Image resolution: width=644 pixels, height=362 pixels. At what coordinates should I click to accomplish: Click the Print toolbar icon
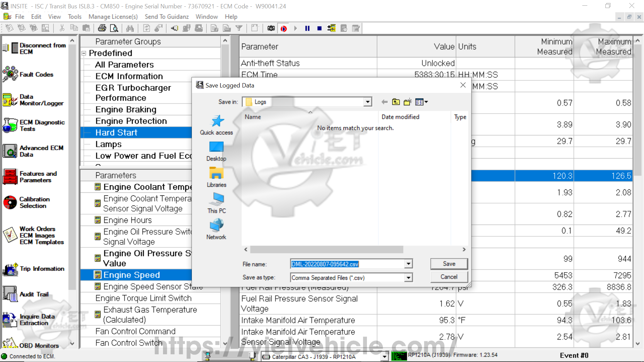point(102,28)
